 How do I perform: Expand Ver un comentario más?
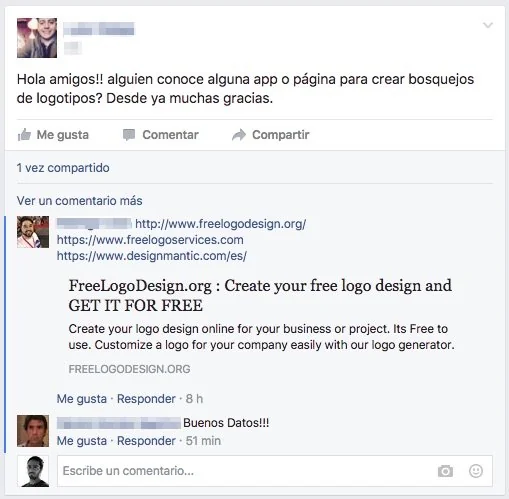(x=80, y=201)
